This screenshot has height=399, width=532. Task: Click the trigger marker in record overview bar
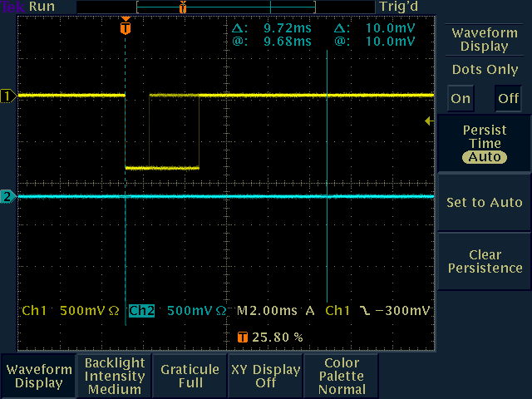(x=183, y=7)
